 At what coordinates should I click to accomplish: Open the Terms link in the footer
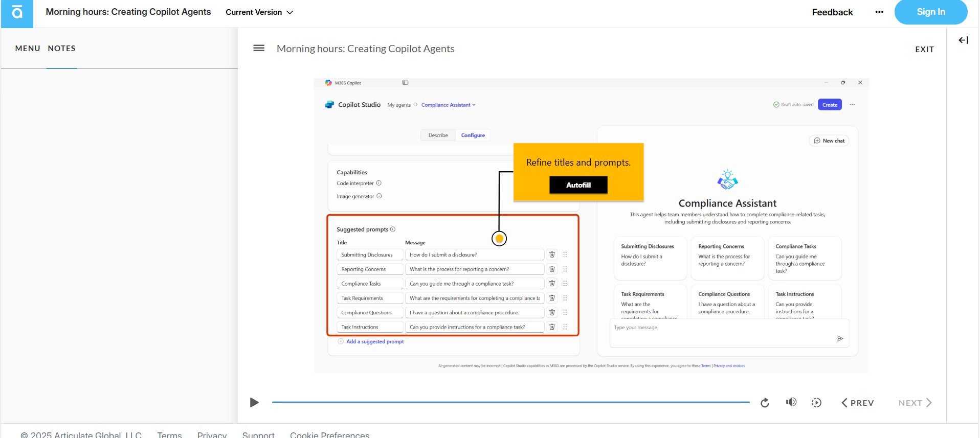169,435
